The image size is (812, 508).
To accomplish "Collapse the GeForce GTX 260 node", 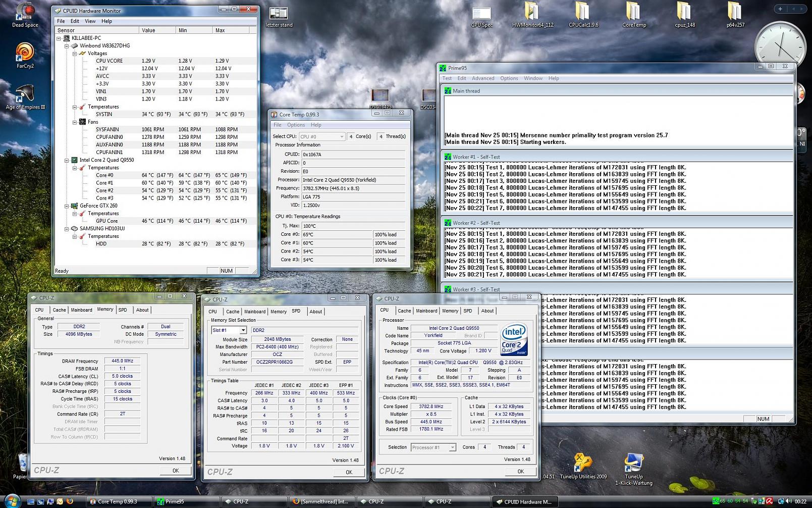I will [x=67, y=206].
